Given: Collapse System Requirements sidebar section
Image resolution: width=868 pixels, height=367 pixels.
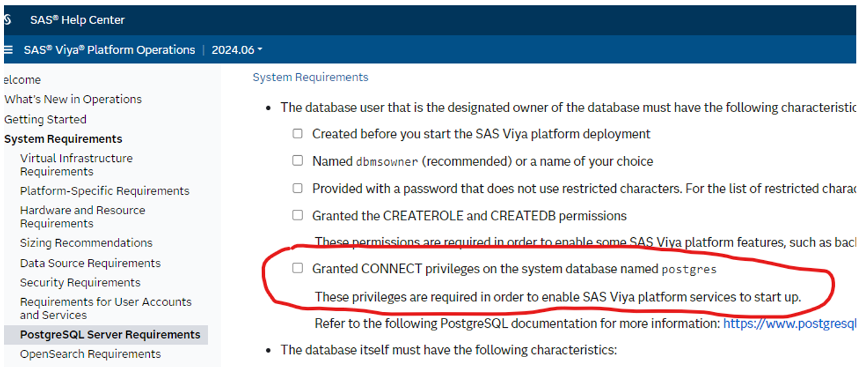Looking at the screenshot, I should point(63,139).
